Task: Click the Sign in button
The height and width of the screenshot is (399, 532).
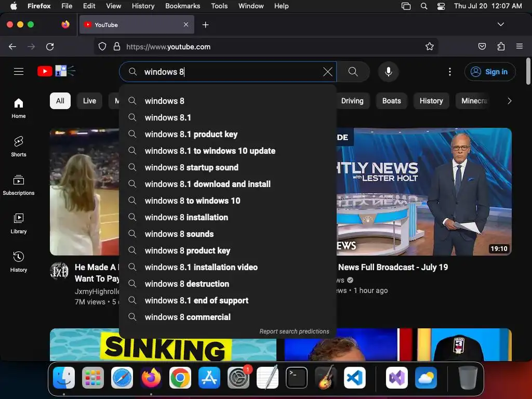Action: coord(490,72)
